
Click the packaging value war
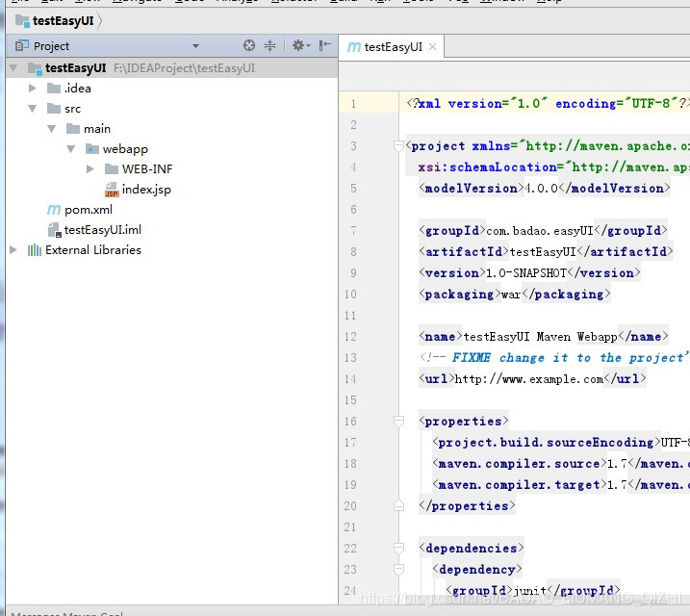pyautogui.click(x=511, y=295)
